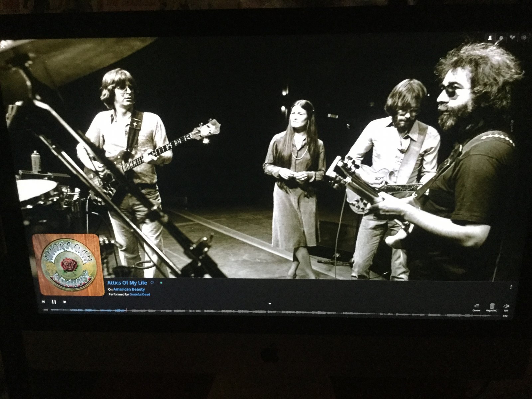
Task: Open the three-dot more options menu
Action: click(511, 287)
